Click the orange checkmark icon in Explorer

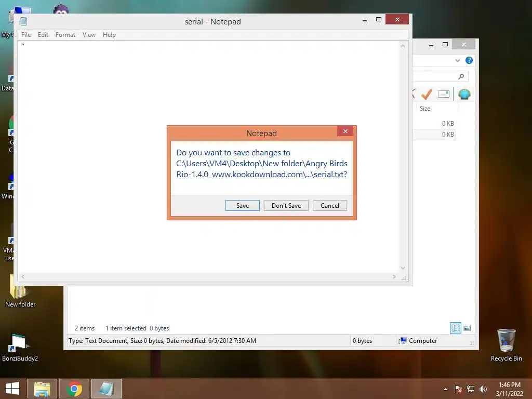pyautogui.click(x=427, y=94)
